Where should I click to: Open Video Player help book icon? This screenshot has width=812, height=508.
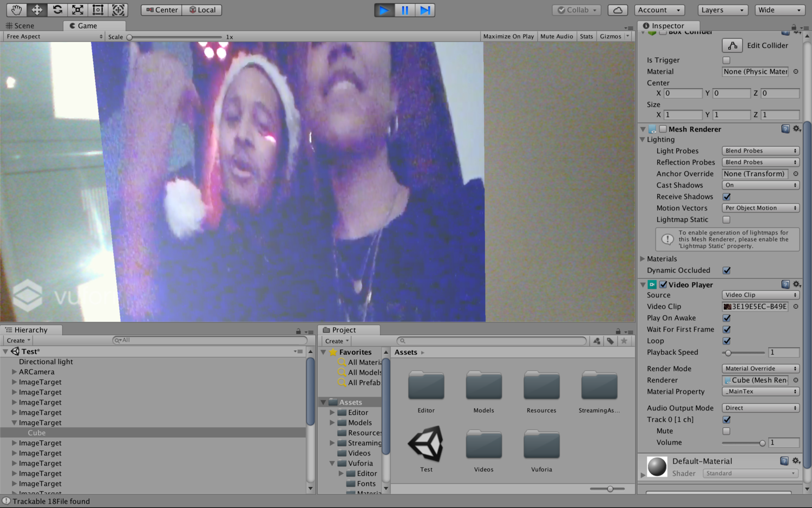click(785, 284)
